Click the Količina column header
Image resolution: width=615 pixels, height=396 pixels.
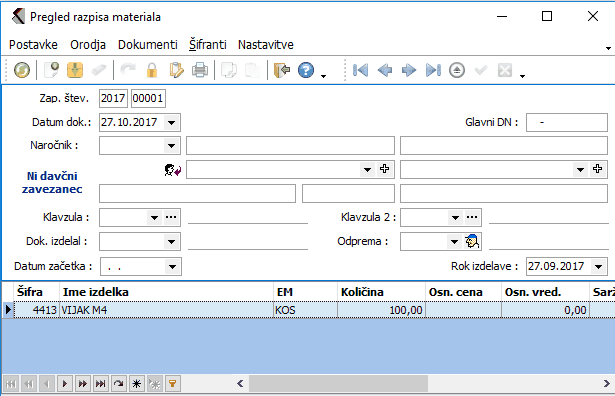coord(381,292)
